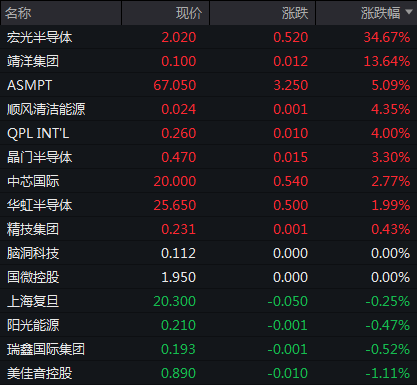Click the 4.35% change percentage
Viewport: 417px width, 385px height.
391,109
